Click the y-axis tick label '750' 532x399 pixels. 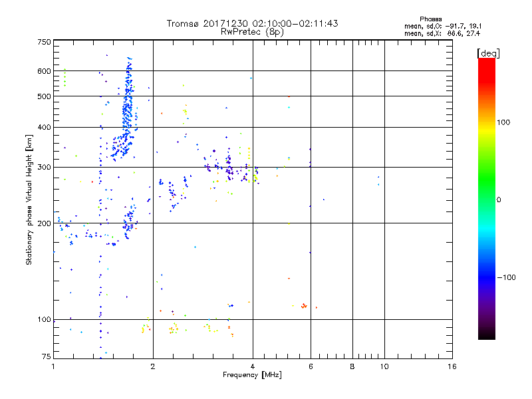(x=44, y=42)
